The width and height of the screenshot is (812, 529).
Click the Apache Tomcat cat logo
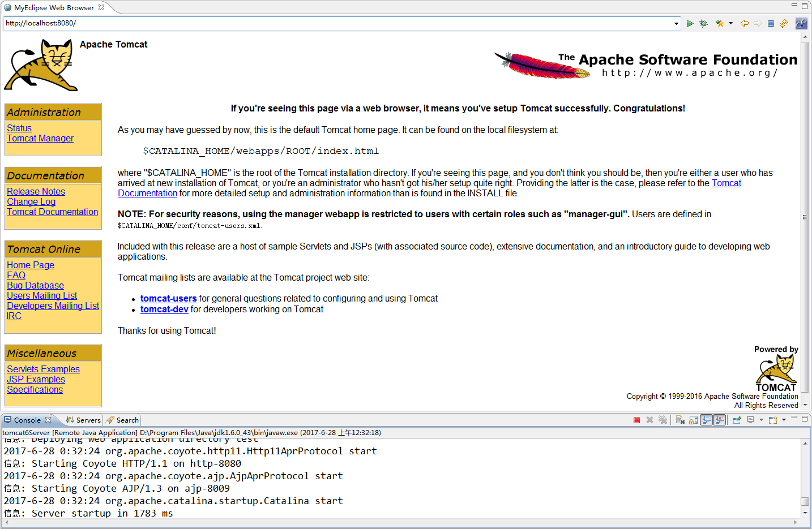pyautogui.click(x=41, y=64)
